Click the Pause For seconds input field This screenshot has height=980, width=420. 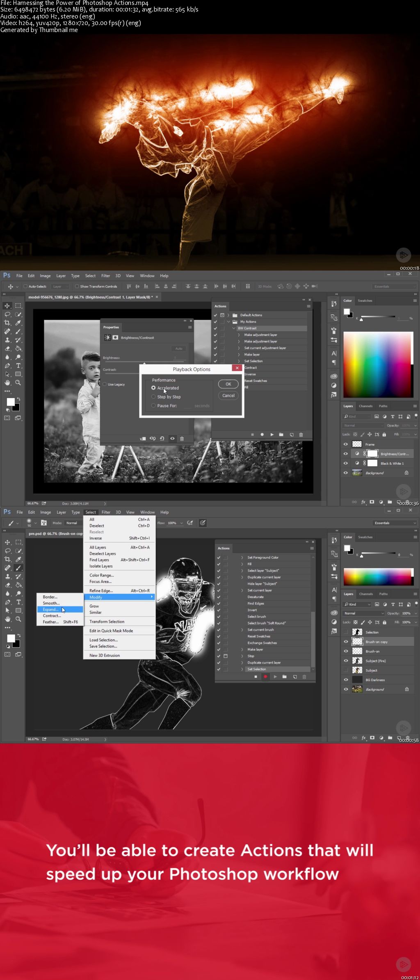tap(188, 406)
